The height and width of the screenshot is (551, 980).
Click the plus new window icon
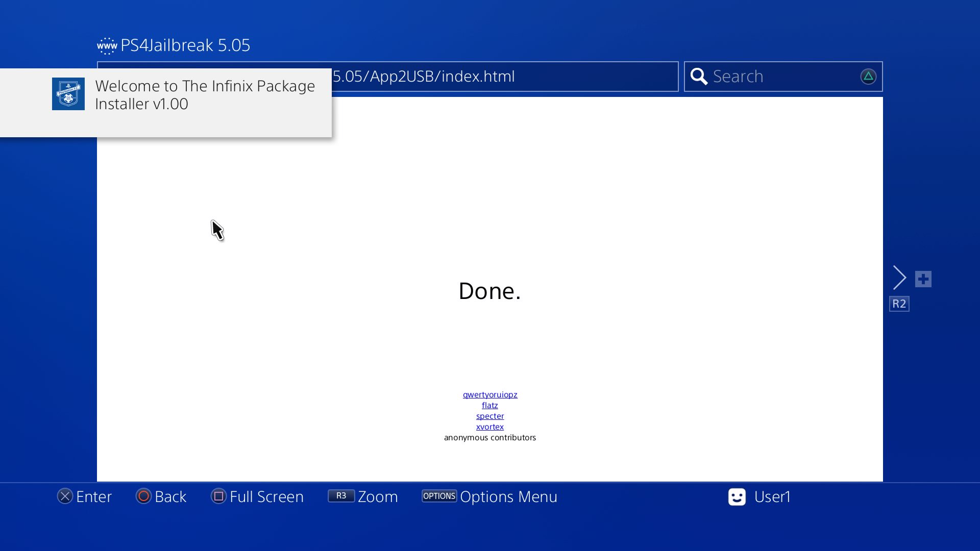(x=923, y=279)
